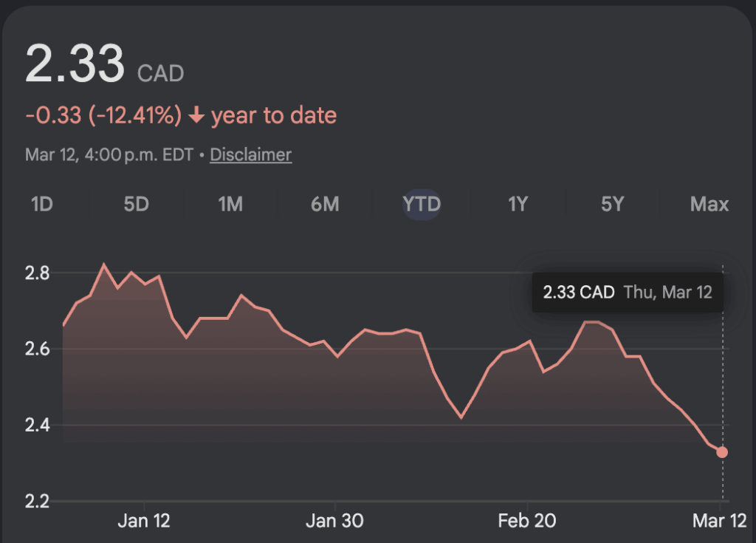Click the red downward arrow icon
756x543 pixels.
196,116
